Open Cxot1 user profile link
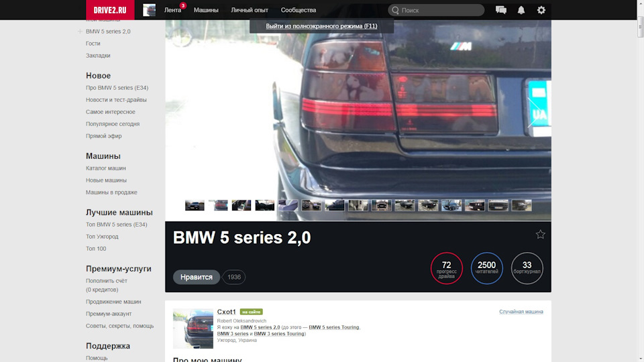Viewport: 644px width, 362px height. coord(226,312)
